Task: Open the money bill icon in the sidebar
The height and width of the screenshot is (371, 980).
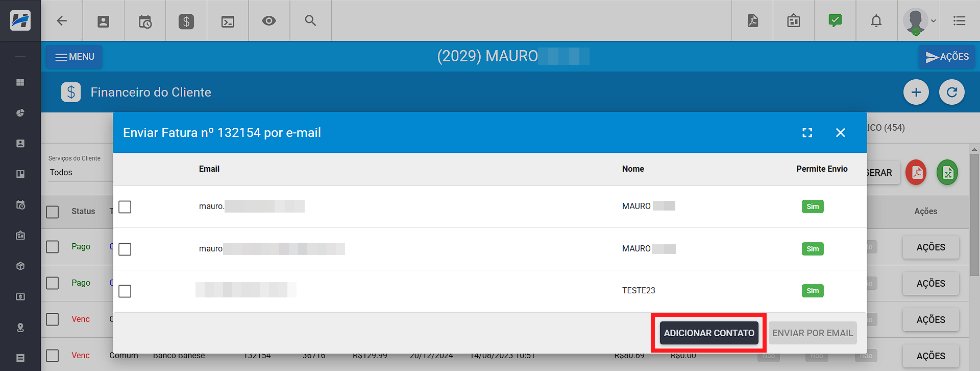Action: click(20, 297)
